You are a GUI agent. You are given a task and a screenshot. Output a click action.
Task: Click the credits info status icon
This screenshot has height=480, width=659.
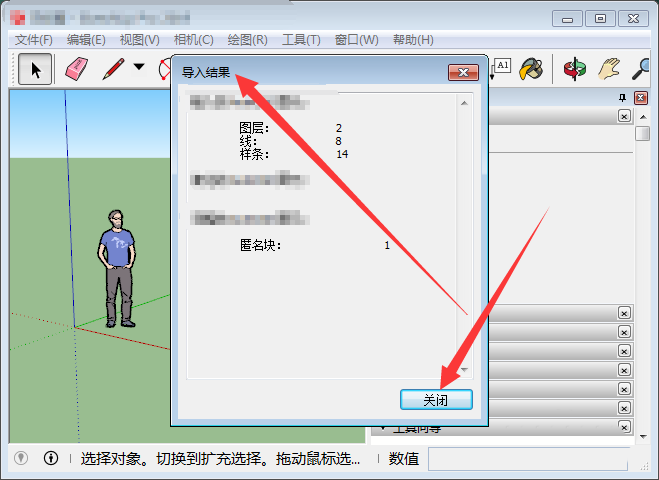tap(51, 458)
